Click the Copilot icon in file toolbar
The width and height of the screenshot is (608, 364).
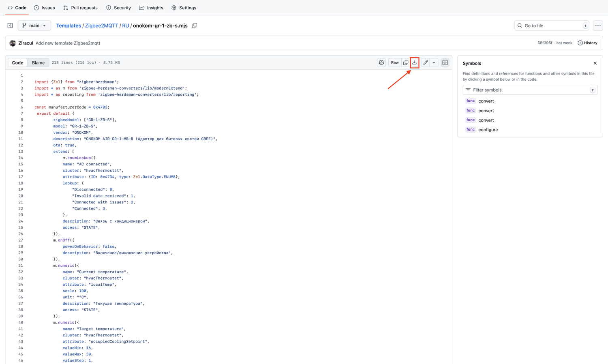click(381, 62)
